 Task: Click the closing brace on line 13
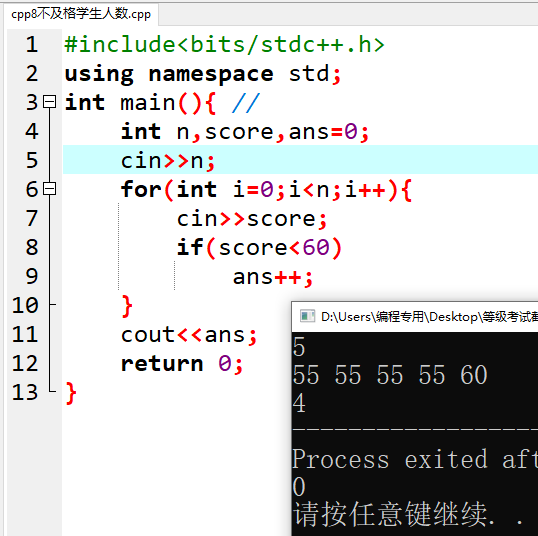coord(71,393)
